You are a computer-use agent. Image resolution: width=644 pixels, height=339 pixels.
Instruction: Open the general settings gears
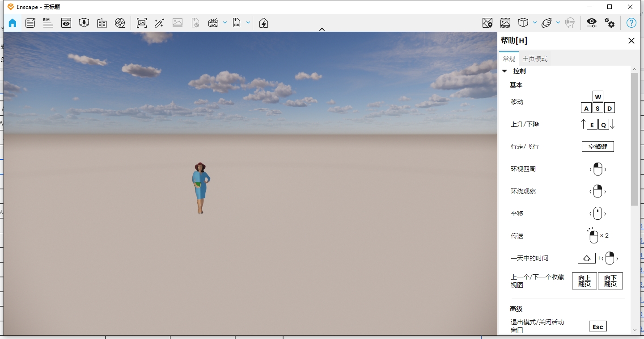(610, 23)
